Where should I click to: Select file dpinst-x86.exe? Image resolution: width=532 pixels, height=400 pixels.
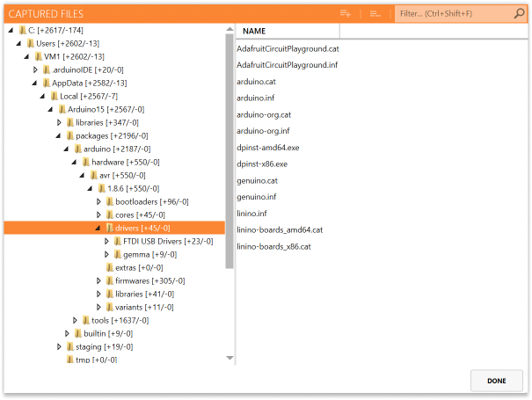[262, 164]
